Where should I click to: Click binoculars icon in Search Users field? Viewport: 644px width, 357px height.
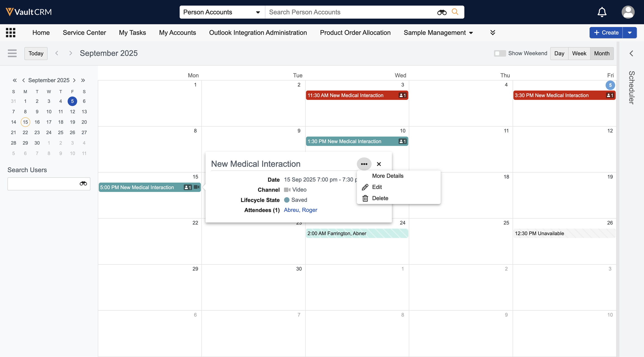click(x=83, y=184)
